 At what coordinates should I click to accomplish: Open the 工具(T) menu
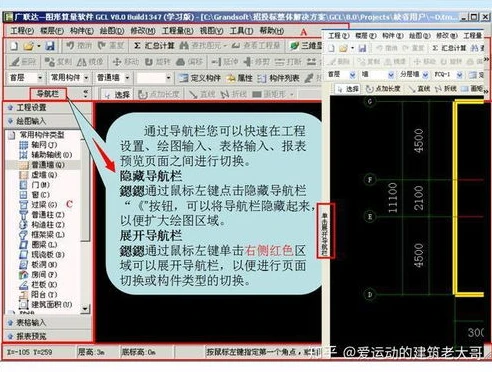point(241,31)
